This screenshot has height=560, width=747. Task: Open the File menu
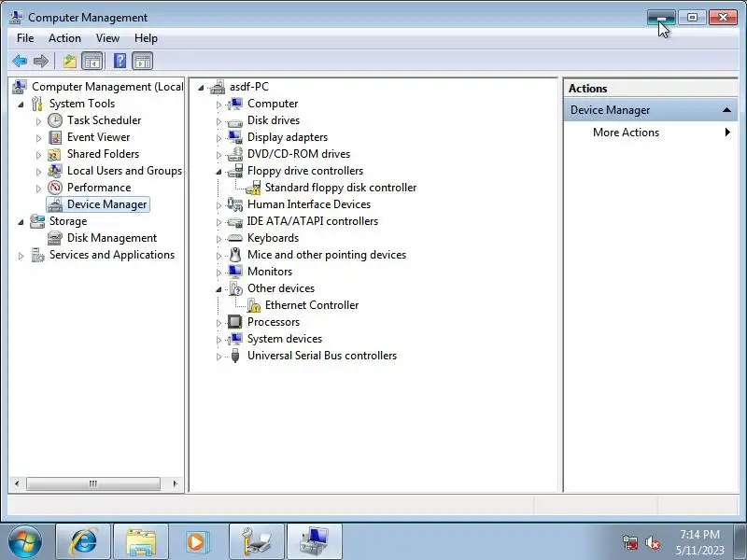pos(25,38)
